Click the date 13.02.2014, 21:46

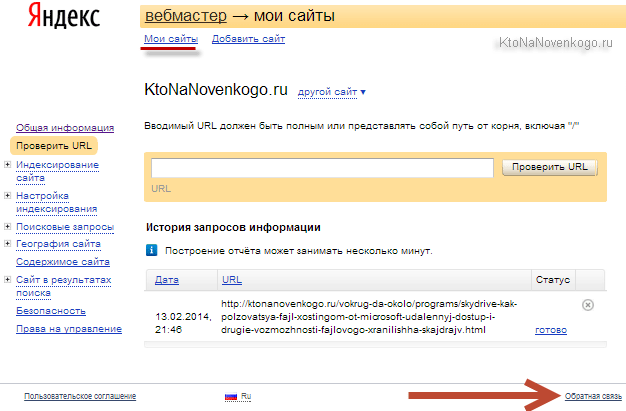(x=183, y=323)
